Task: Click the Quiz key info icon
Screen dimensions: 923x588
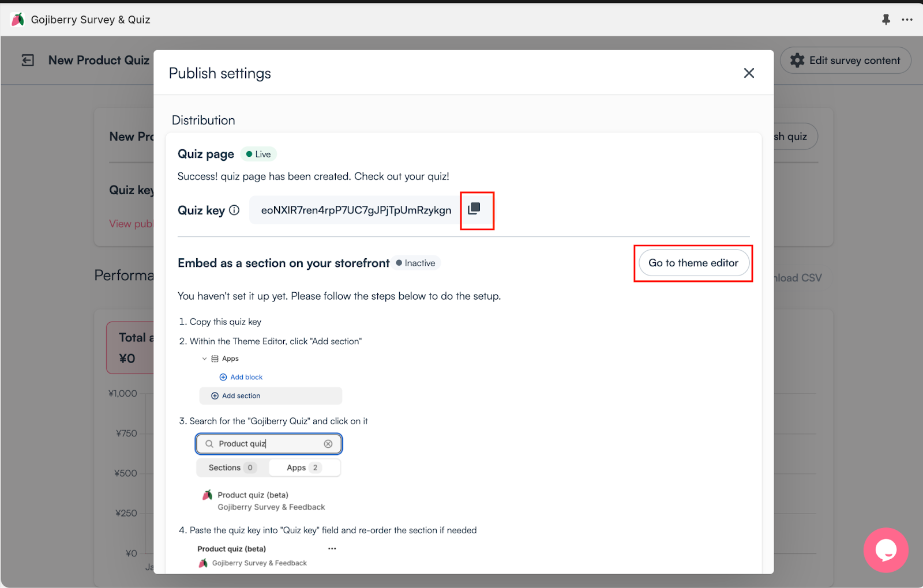Action: [x=234, y=210]
